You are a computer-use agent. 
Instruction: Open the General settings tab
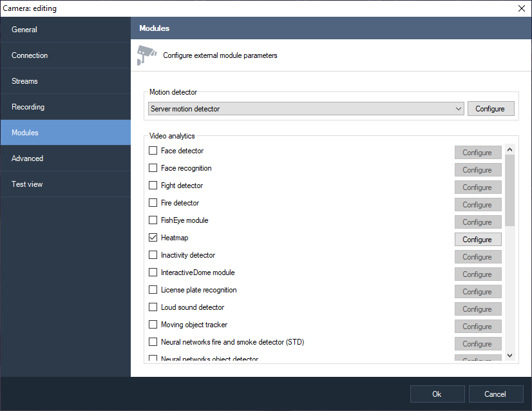(x=24, y=30)
